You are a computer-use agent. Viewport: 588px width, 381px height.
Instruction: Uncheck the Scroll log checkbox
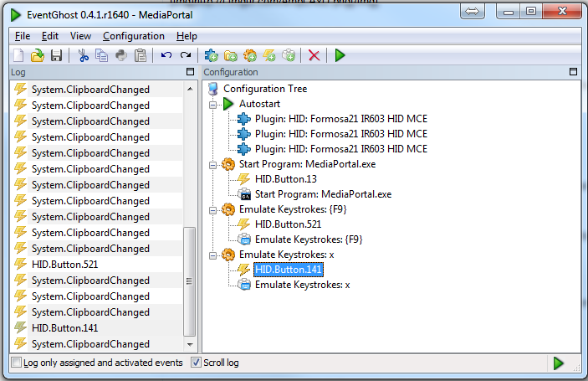[196, 363]
